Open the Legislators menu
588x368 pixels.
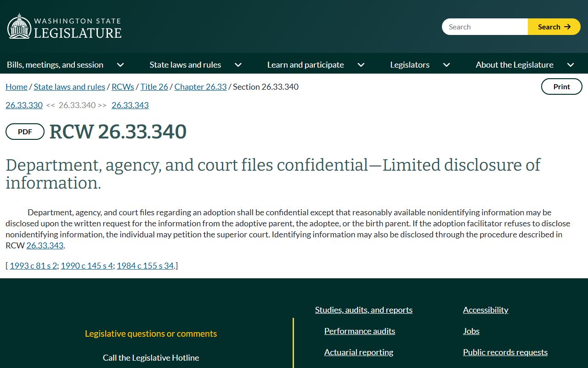(x=410, y=65)
